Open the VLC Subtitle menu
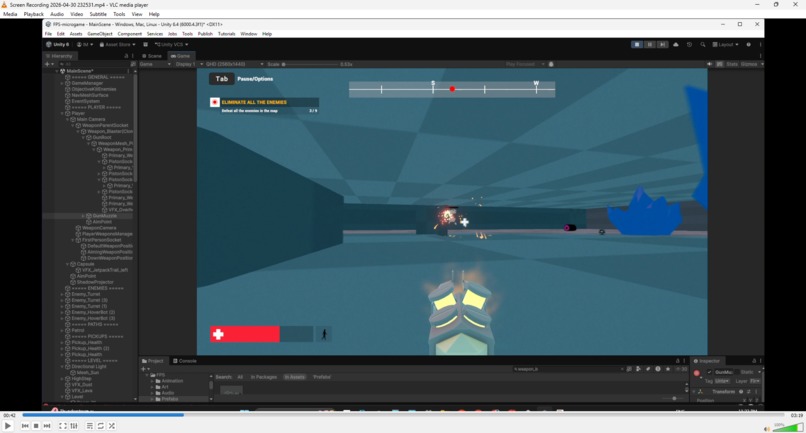This screenshot has width=806, height=433. [98, 14]
